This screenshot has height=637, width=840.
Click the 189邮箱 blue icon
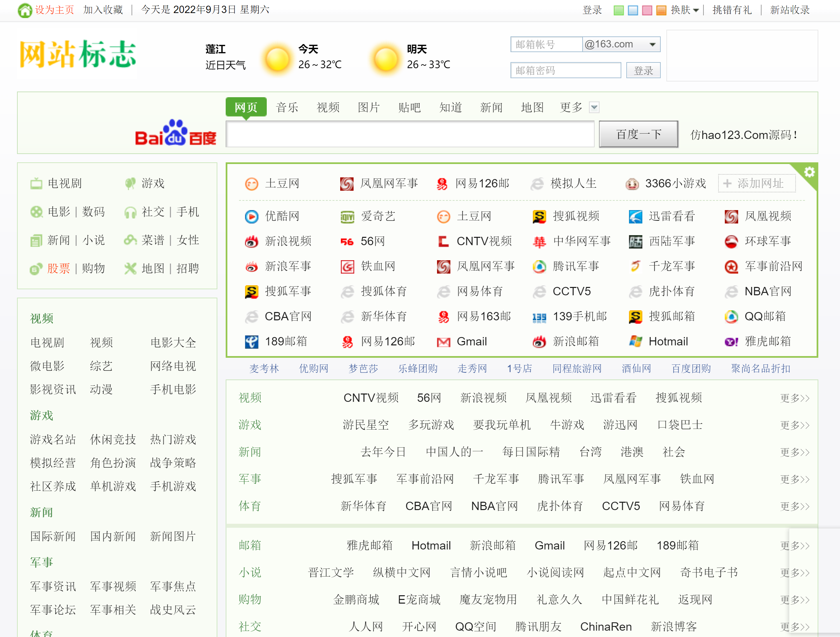click(x=251, y=342)
